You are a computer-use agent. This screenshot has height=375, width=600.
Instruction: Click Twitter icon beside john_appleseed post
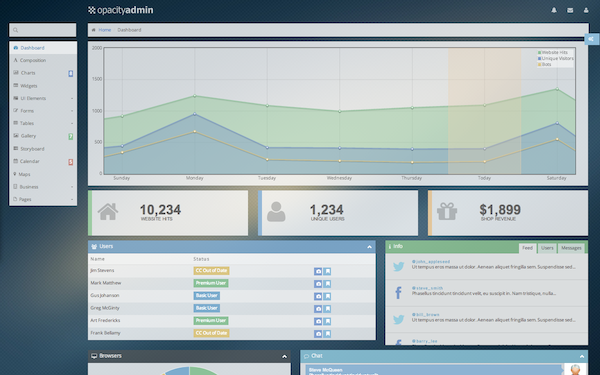[x=398, y=266]
